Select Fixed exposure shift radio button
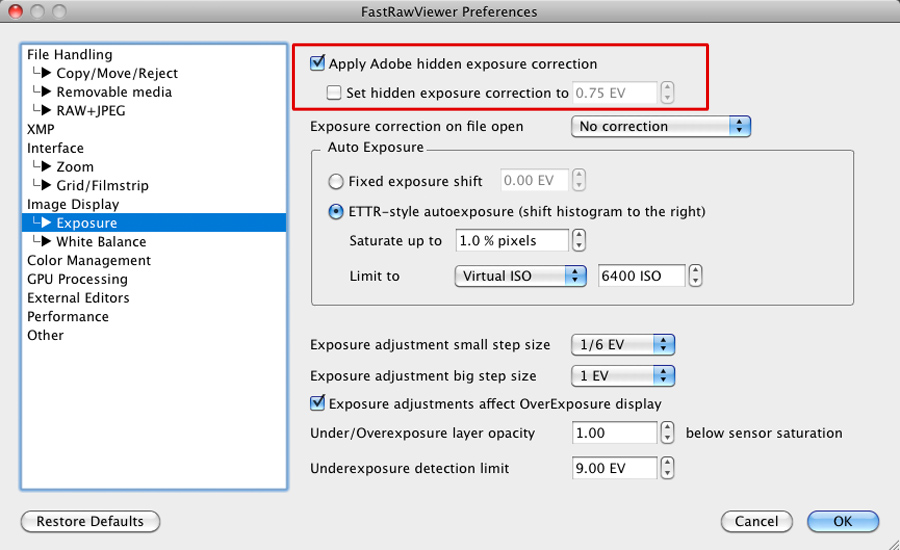 point(335,182)
